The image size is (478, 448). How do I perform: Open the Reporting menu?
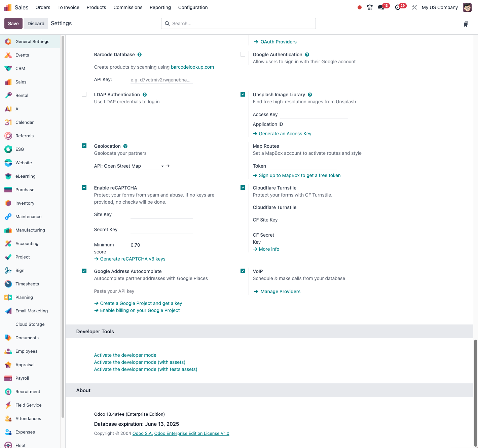coord(160,7)
